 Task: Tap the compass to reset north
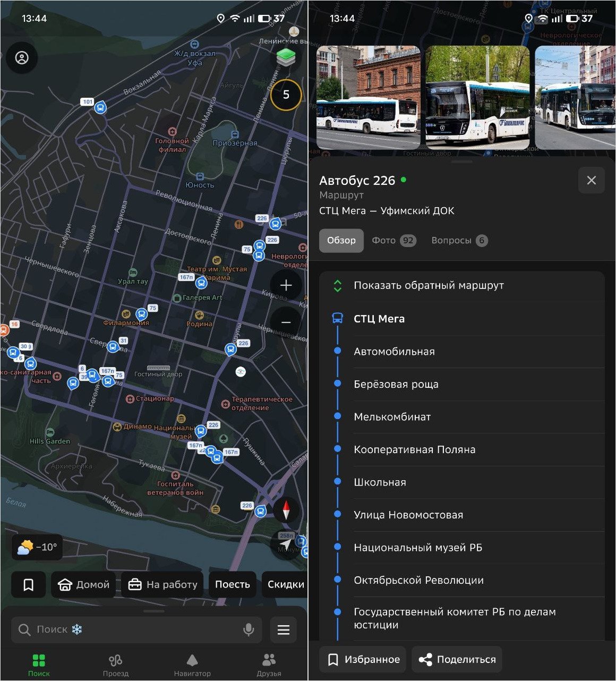[x=286, y=510]
